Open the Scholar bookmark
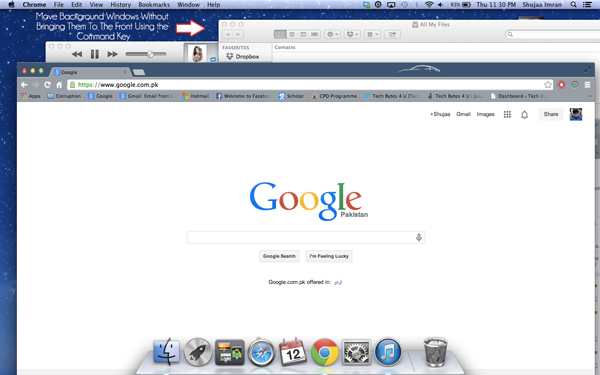The height and width of the screenshot is (375, 600). tap(291, 96)
